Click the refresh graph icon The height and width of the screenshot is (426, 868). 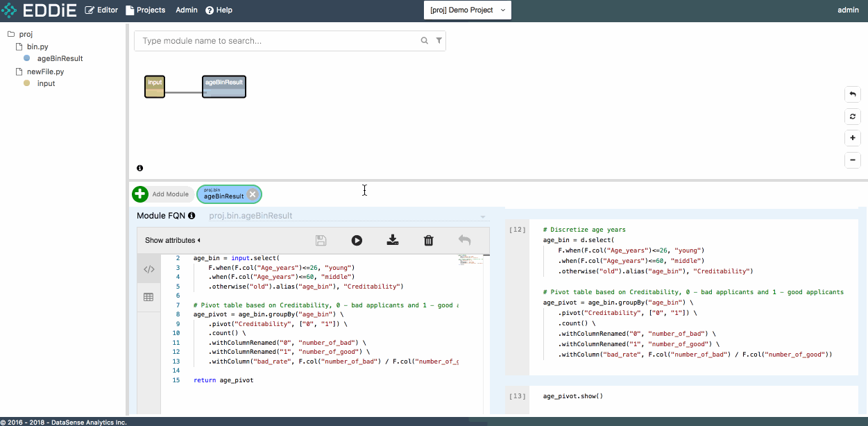(853, 116)
